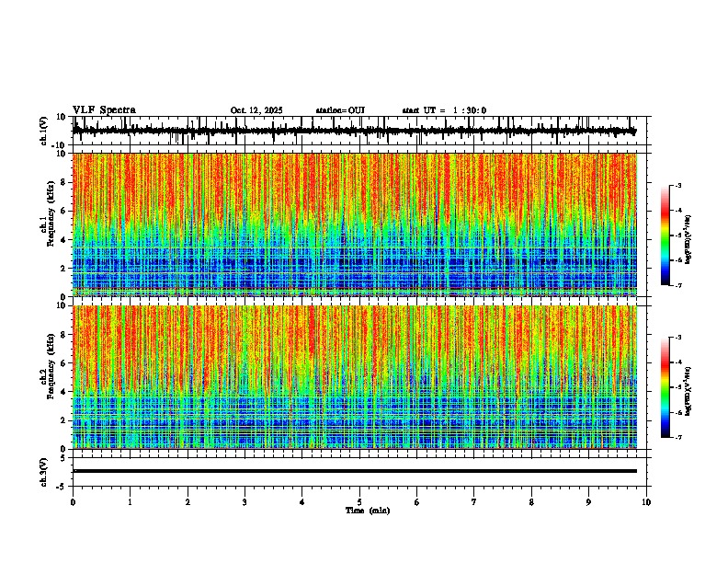Click the "-7" label on lower colorbar
This screenshot has width=728, height=563.
pyautogui.click(x=678, y=438)
